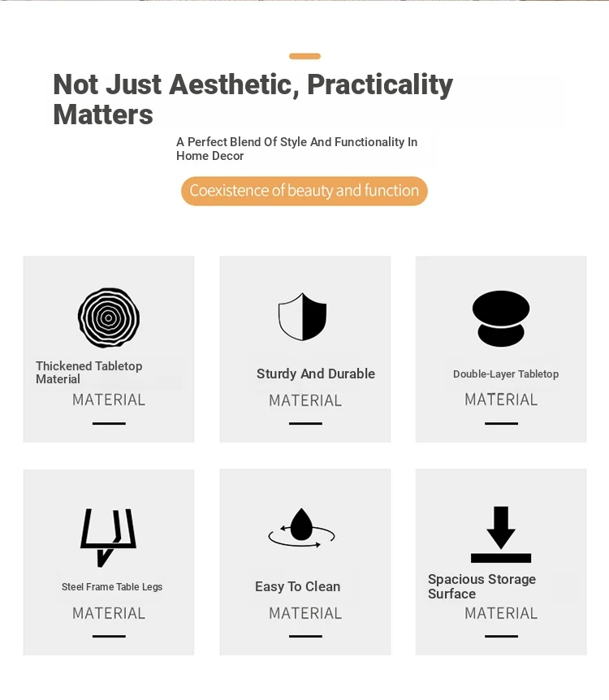Viewport: 609px width, 700px height.
Task: Click the steel frame legs icon
Action: tap(108, 538)
